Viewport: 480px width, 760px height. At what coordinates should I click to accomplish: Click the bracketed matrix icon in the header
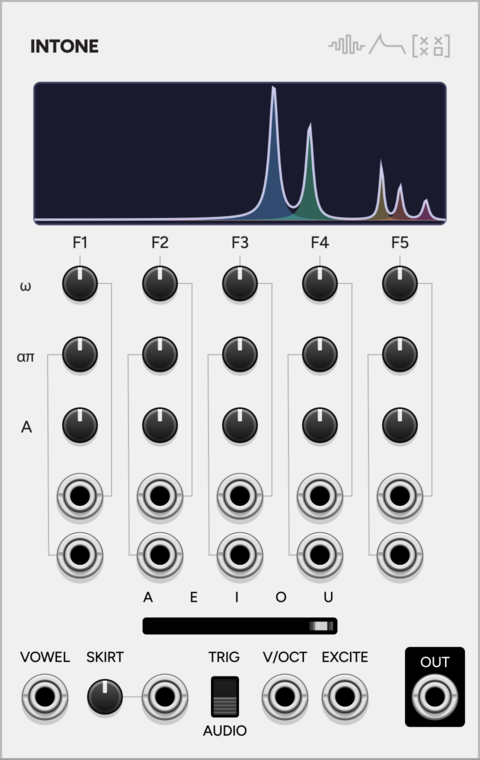tap(431, 46)
